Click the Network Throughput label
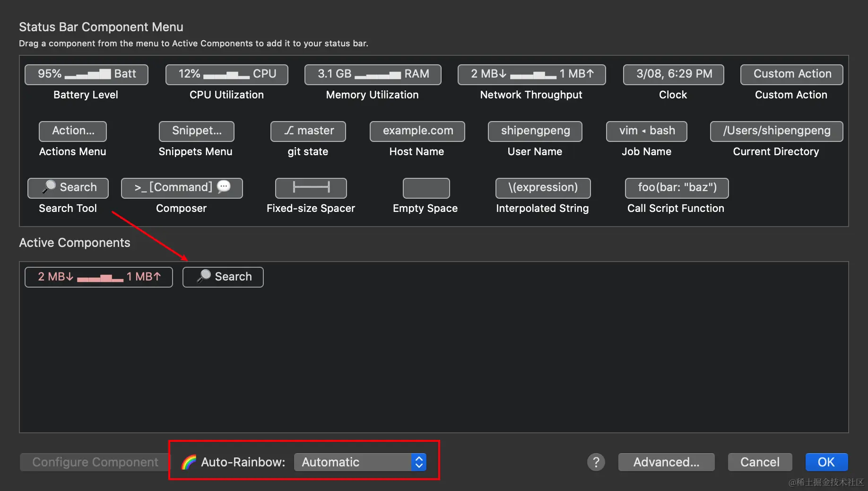 point(531,95)
